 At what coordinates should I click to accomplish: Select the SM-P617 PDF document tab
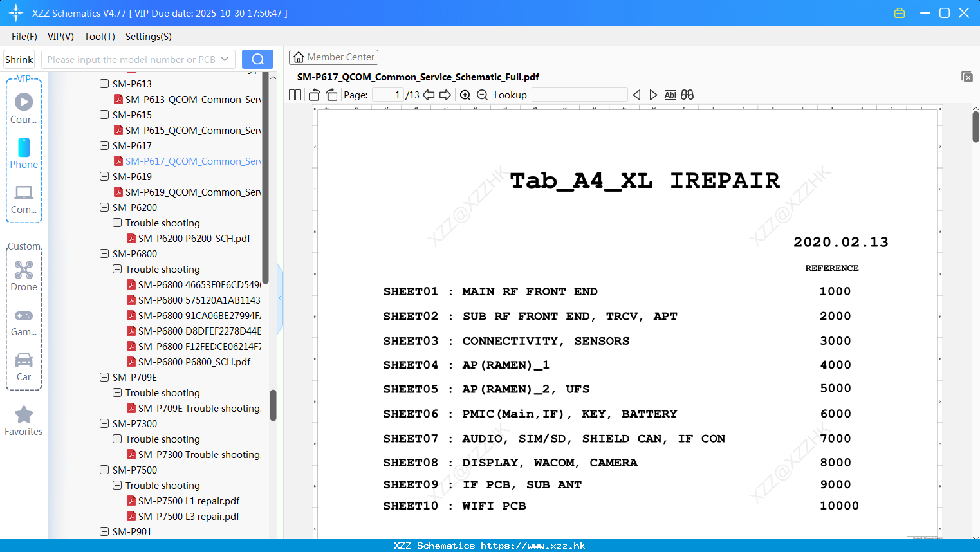pos(418,77)
